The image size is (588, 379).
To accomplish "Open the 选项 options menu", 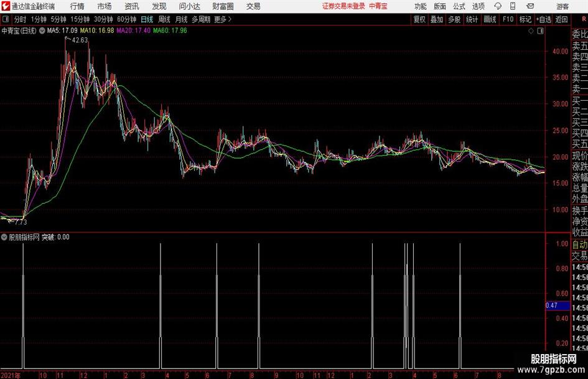I will [x=478, y=6].
